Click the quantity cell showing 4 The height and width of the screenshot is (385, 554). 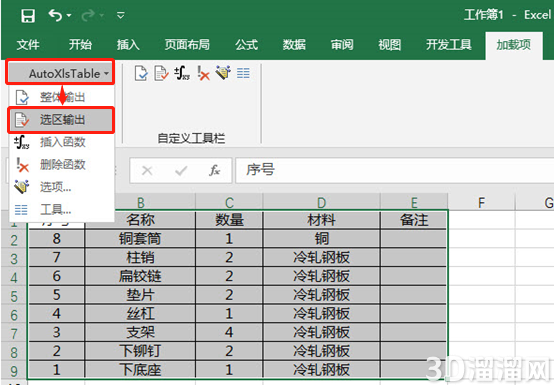(229, 332)
